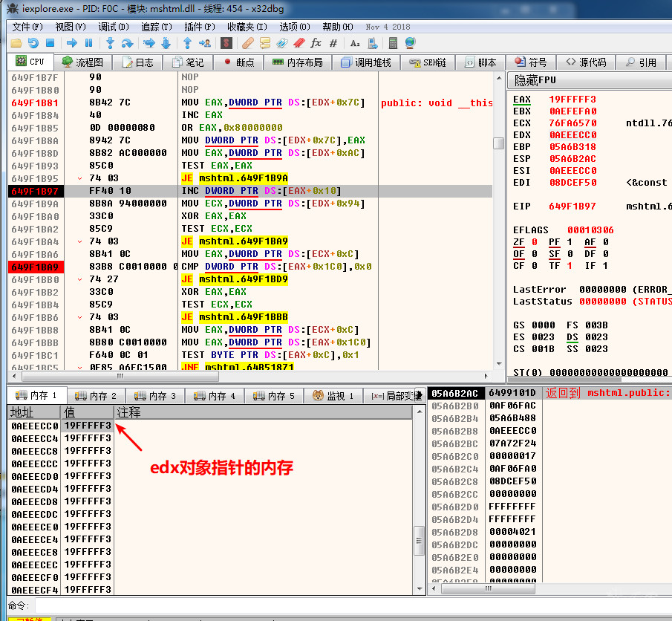The image size is (672, 621).
Task: Toggle breakpoint at address 649F1BA9
Action: [34, 267]
